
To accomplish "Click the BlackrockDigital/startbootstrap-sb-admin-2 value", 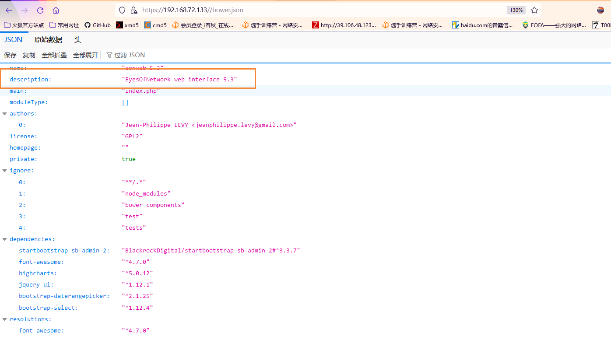I will (211, 251).
